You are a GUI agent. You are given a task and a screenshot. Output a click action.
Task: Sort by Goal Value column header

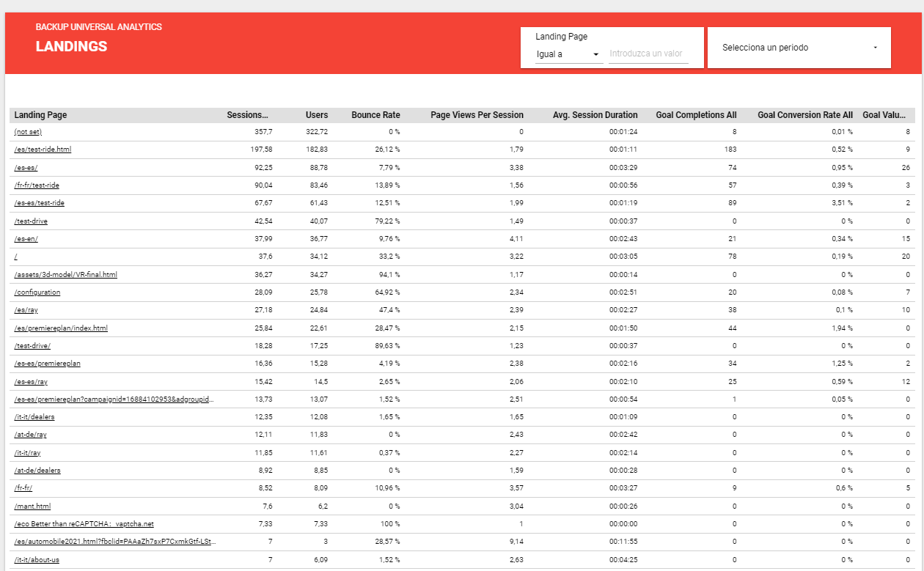point(884,115)
